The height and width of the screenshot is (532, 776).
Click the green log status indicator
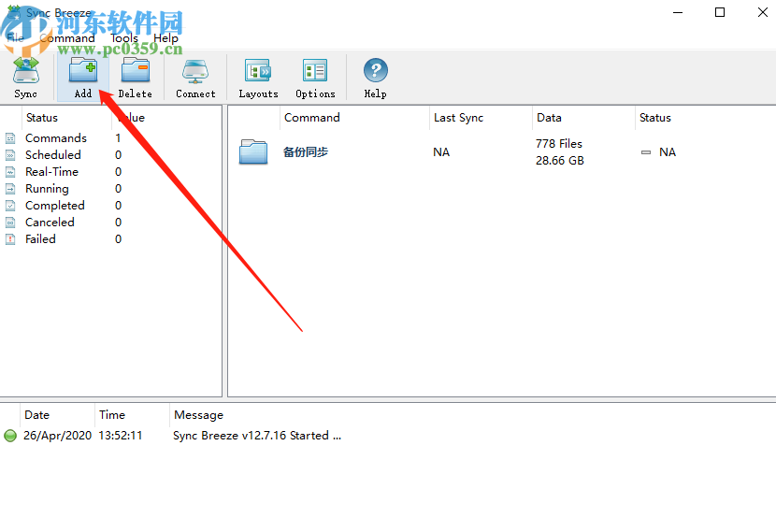[x=10, y=436]
